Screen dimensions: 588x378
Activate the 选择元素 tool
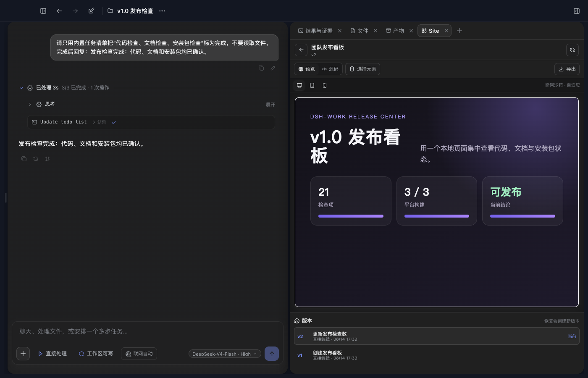coord(363,69)
